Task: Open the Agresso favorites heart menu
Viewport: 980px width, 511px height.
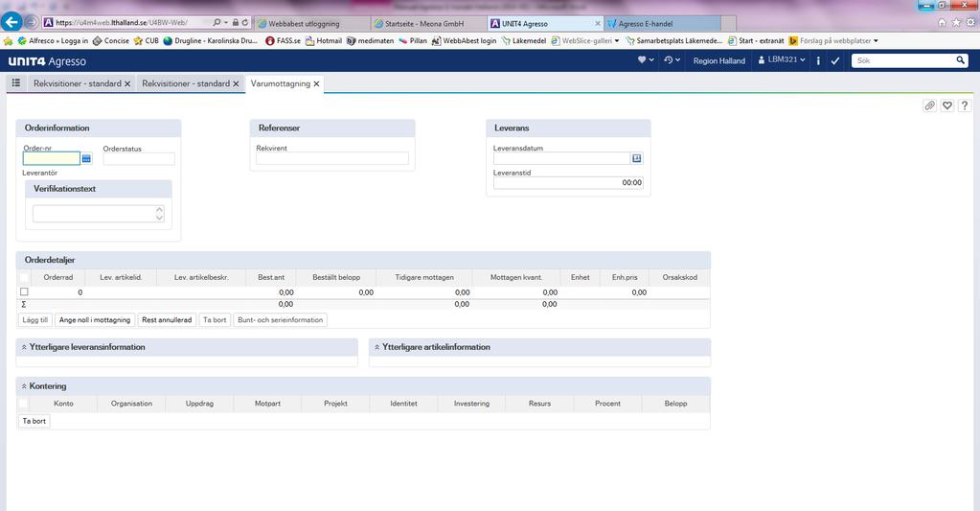Action: pos(646,60)
